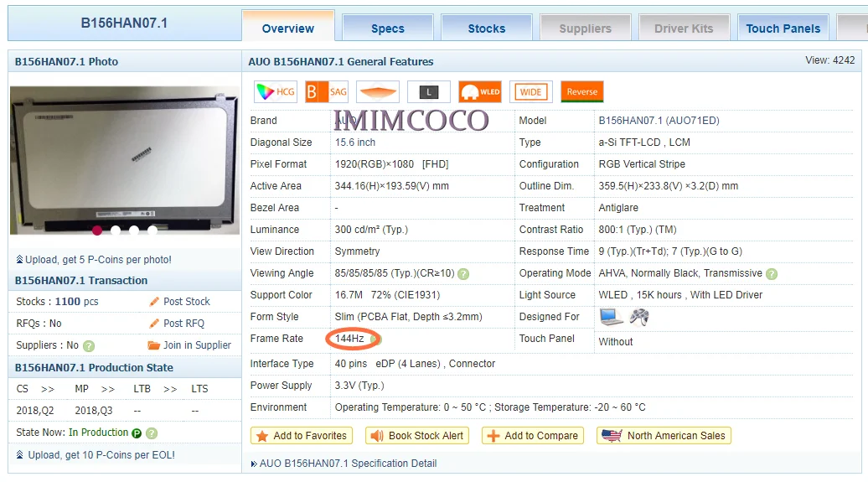Screen dimensions: 868x482
Task: Click Add to Favorites button
Action: (x=301, y=436)
